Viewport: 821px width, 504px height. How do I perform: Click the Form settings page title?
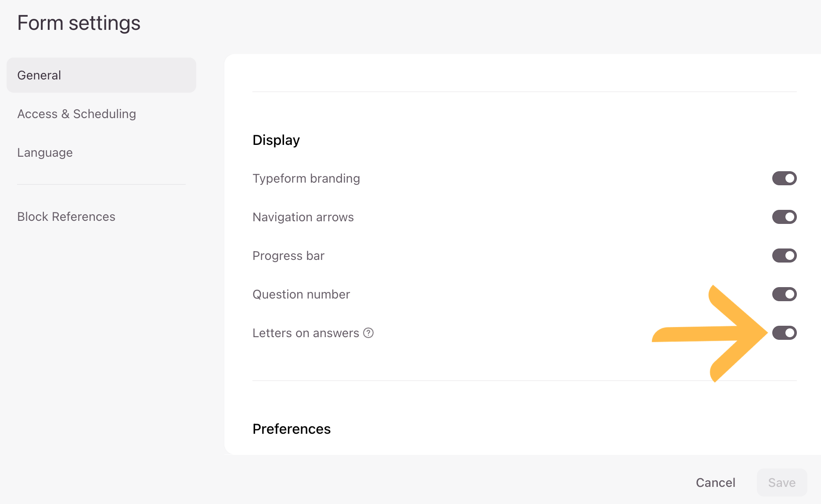pos(79,23)
